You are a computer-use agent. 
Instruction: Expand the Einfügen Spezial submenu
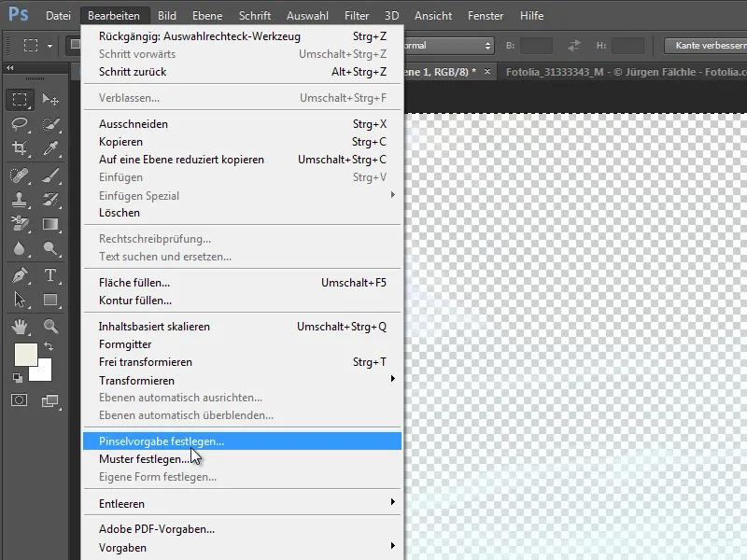(392, 195)
